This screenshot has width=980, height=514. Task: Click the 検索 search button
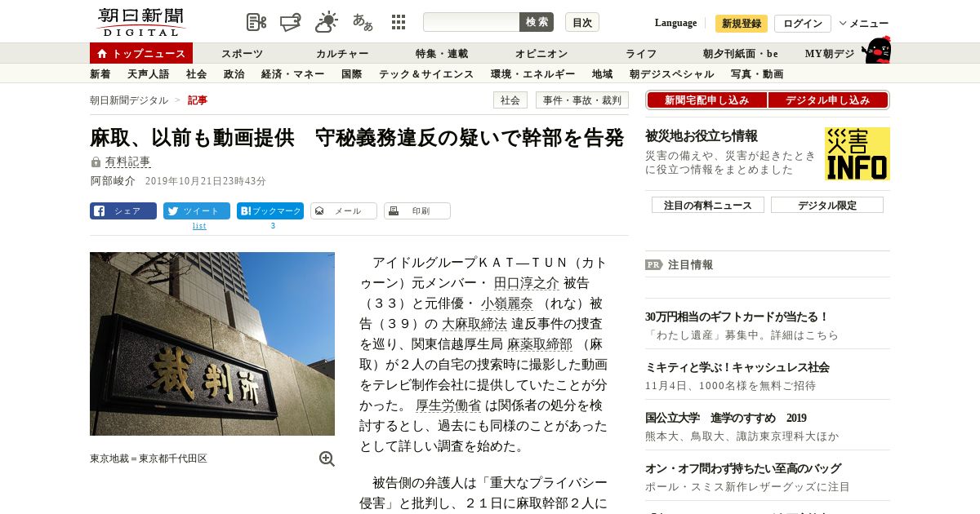click(x=537, y=22)
